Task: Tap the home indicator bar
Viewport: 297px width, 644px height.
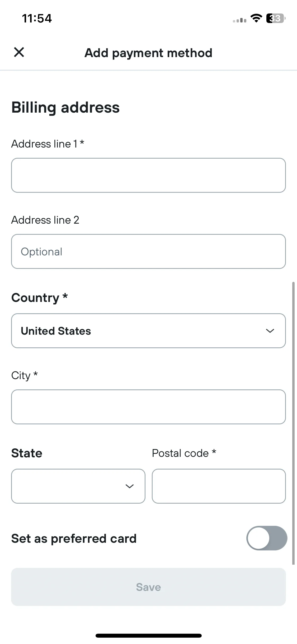Action: [148, 636]
